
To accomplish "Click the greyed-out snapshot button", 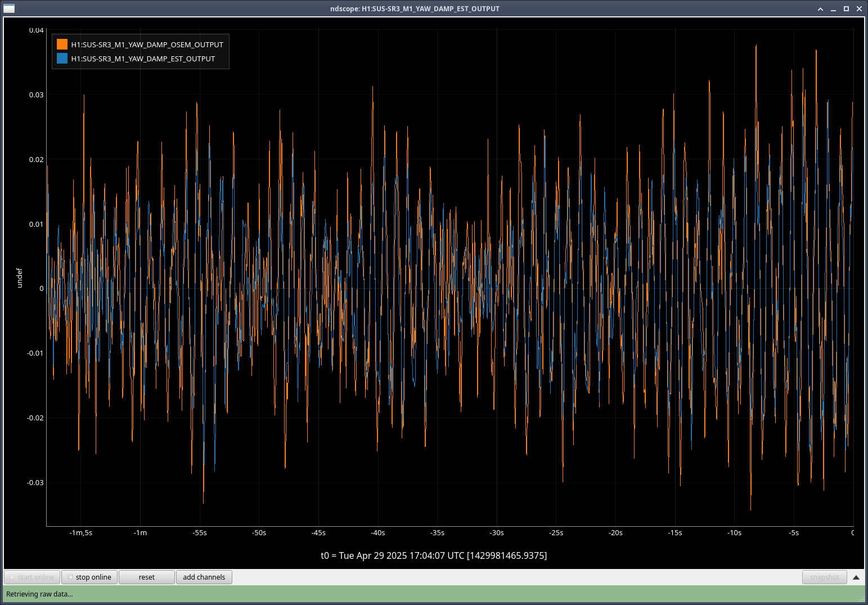I will [x=825, y=577].
